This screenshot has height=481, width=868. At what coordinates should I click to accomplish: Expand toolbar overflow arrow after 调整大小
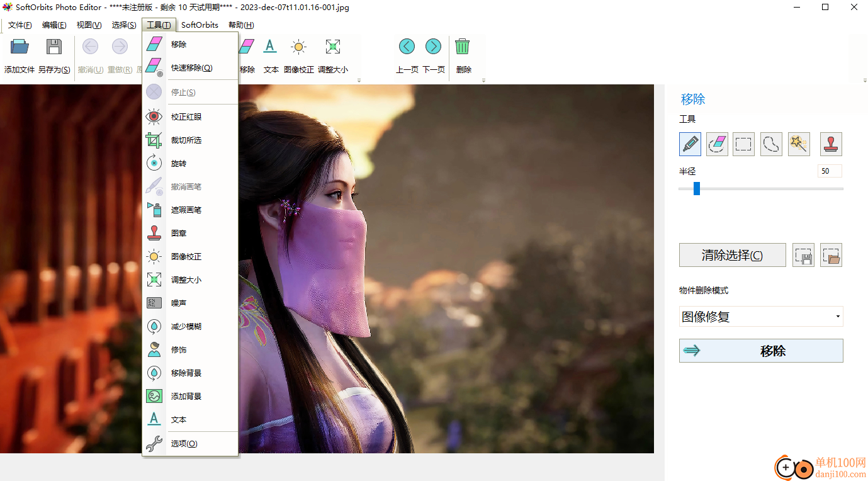coord(359,81)
